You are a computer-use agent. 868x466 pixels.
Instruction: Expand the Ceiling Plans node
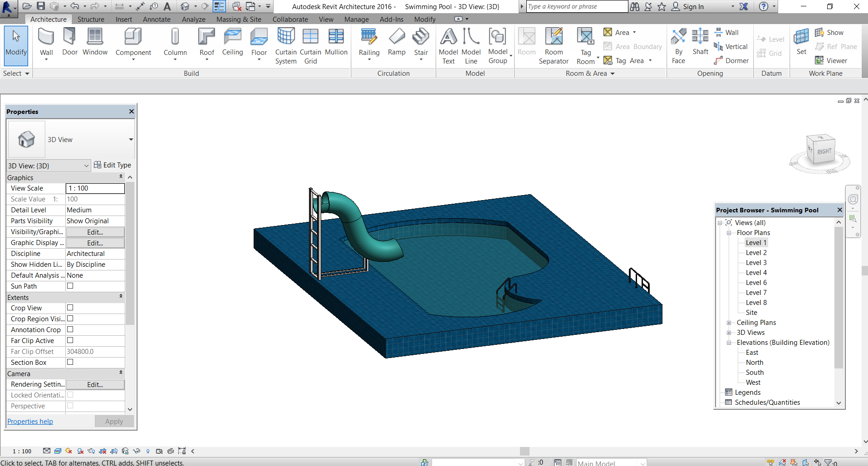coord(729,322)
